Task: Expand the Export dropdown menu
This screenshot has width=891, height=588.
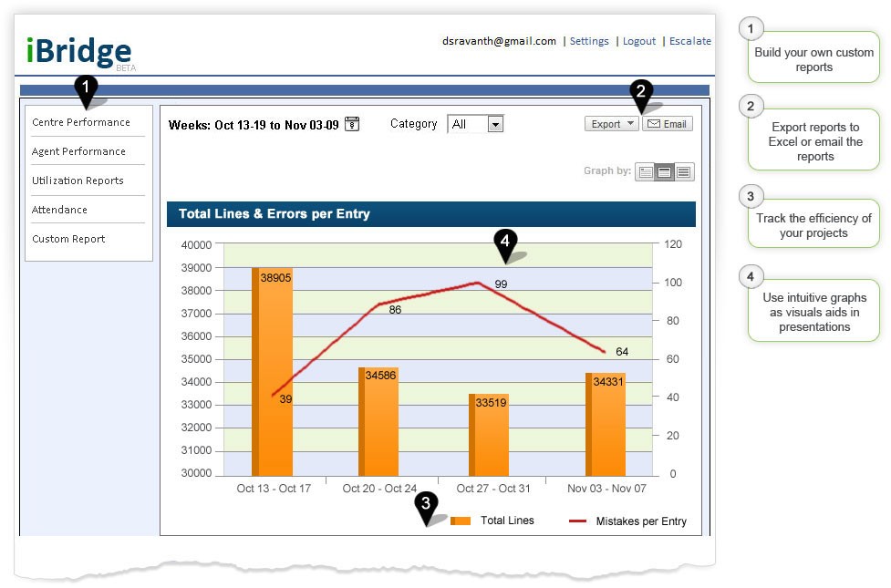Action: point(612,124)
